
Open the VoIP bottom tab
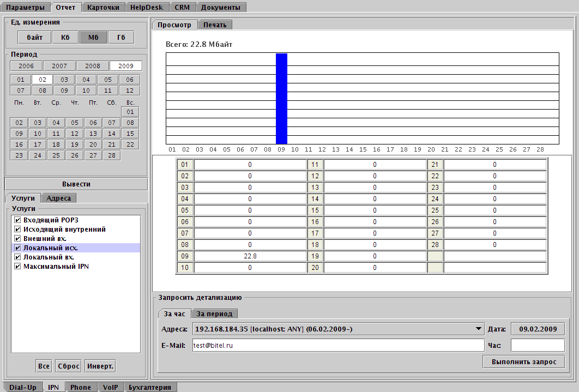coord(110,387)
